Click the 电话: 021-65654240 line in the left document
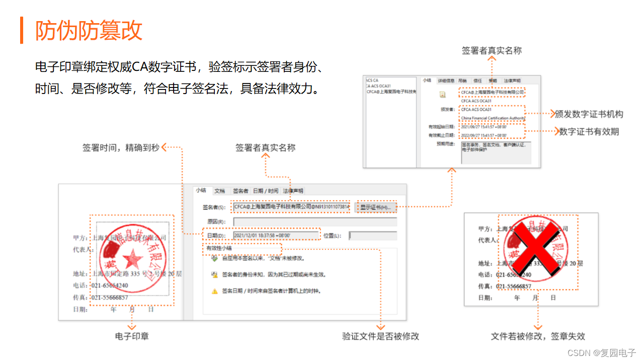 point(100,285)
